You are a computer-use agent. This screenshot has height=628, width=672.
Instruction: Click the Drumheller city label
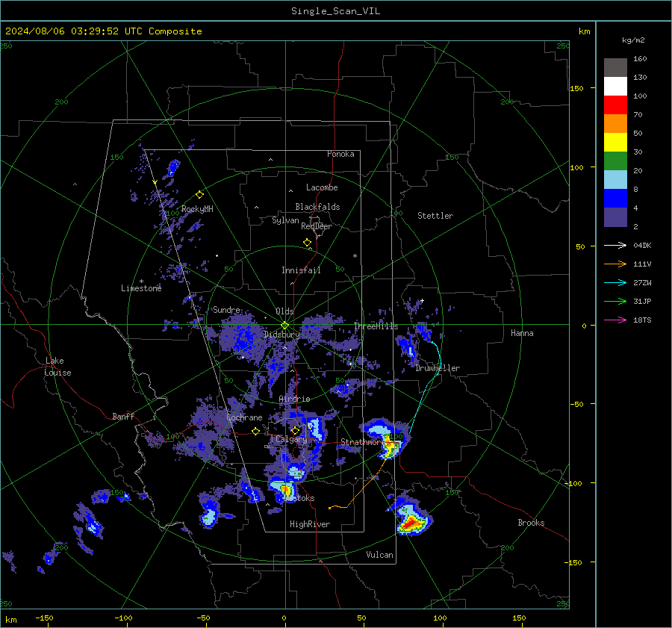point(438,368)
